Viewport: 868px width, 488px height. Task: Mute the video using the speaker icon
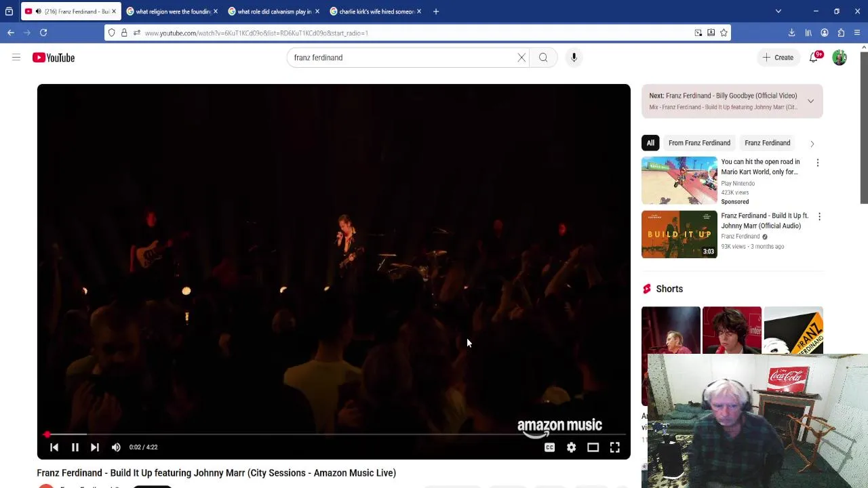click(x=116, y=447)
